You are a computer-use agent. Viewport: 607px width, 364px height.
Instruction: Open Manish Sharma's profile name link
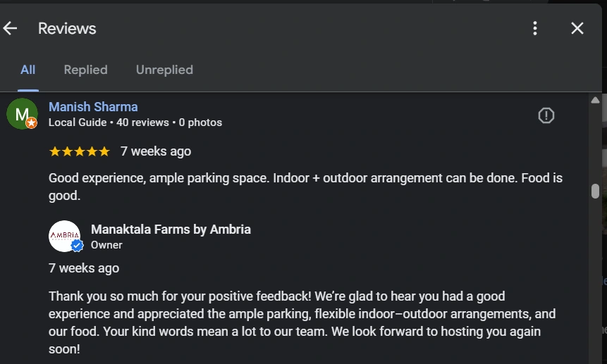pos(93,107)
